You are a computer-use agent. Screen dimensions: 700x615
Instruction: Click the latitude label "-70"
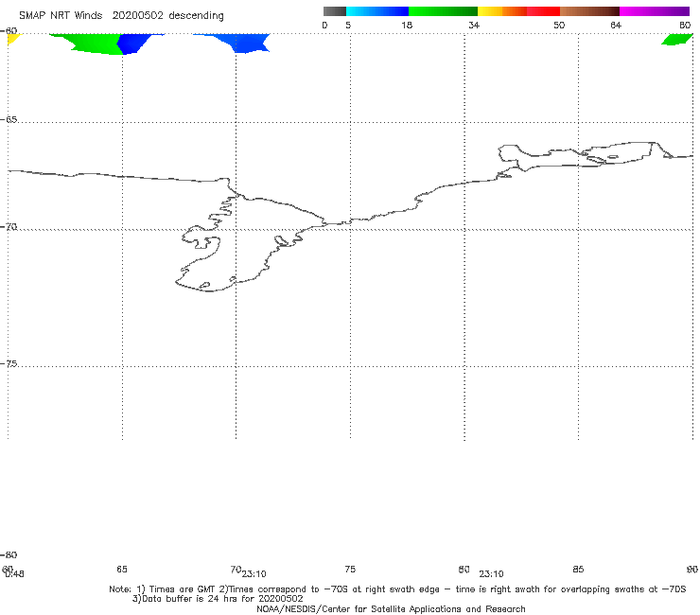9,227
